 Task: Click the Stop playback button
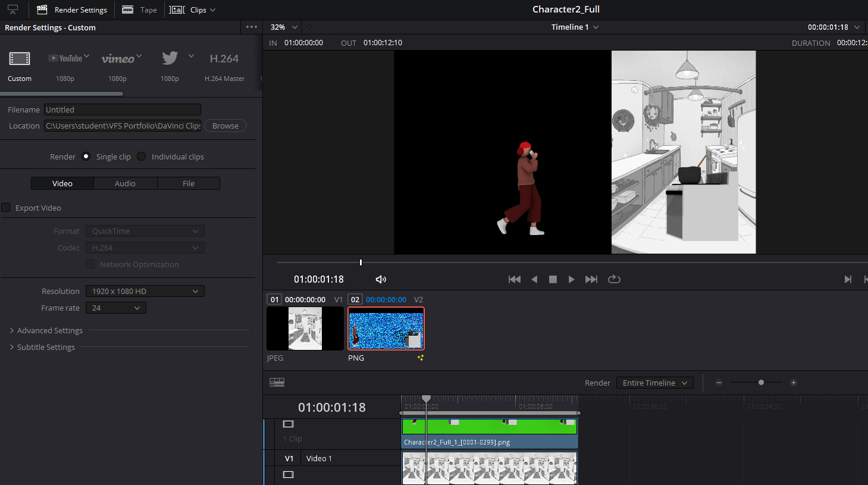click(x=553, y=279)
